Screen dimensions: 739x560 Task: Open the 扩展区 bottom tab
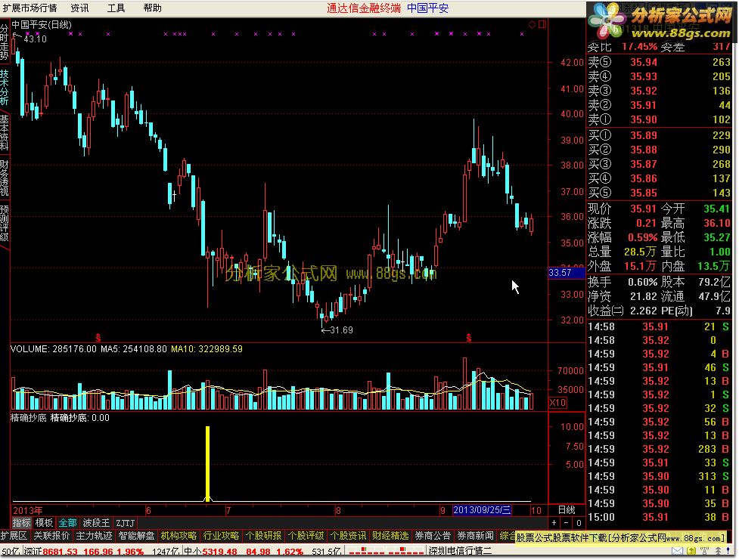pyautogui.click(x=14, y=536)
